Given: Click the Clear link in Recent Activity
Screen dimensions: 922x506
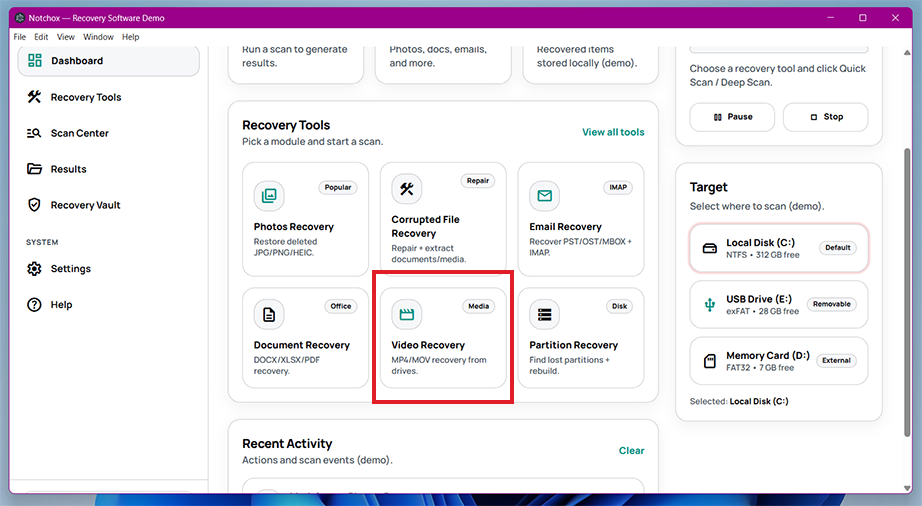Looking at the screenshot, I should pyautogui.click(x=632, y=451).
